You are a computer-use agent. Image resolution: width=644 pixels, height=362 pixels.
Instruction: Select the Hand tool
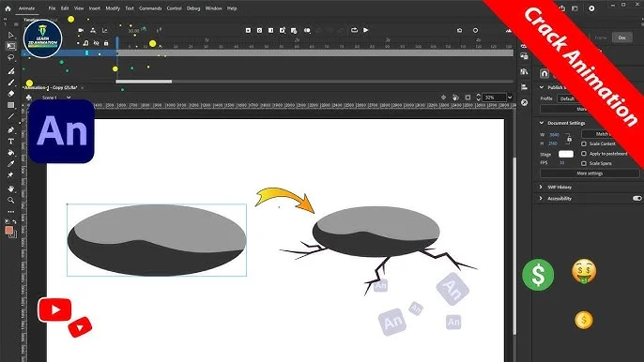(11, 189)
